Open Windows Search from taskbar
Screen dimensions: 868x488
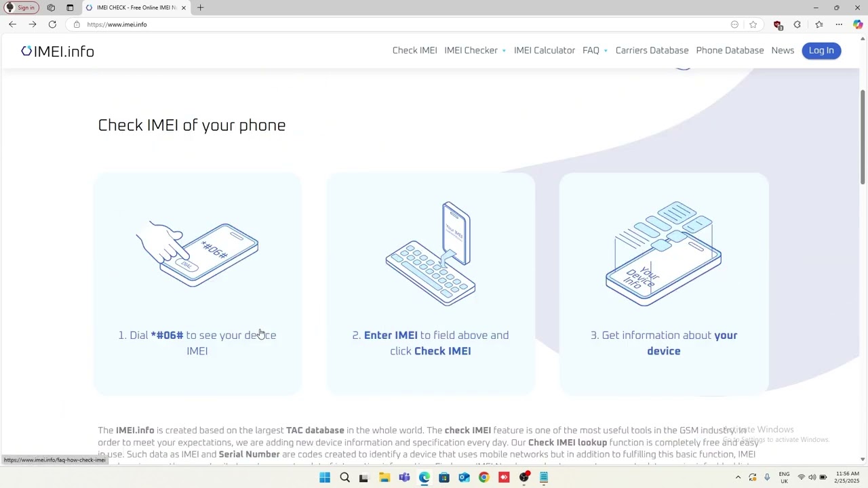pos(344,478)
